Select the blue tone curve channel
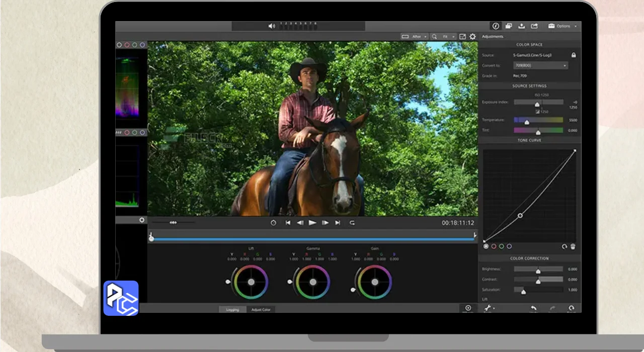 (509, 246)
